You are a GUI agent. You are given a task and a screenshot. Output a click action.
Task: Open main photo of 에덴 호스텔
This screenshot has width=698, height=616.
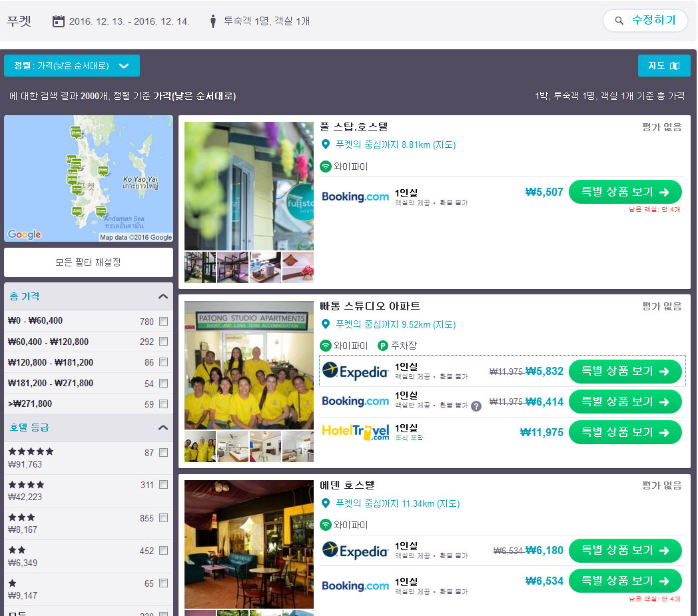[x=249, y=544]
